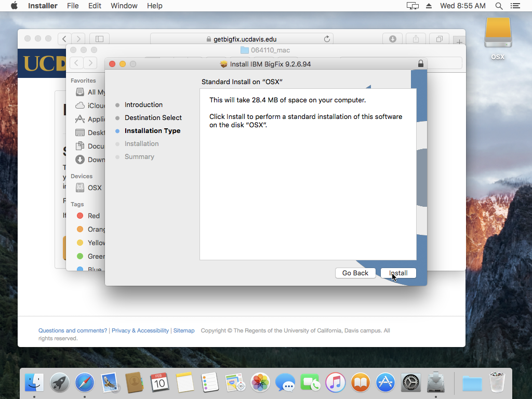Click the Destination Select step in the installer
Viewport: 532px width, 399px height.
coord(153,118)
